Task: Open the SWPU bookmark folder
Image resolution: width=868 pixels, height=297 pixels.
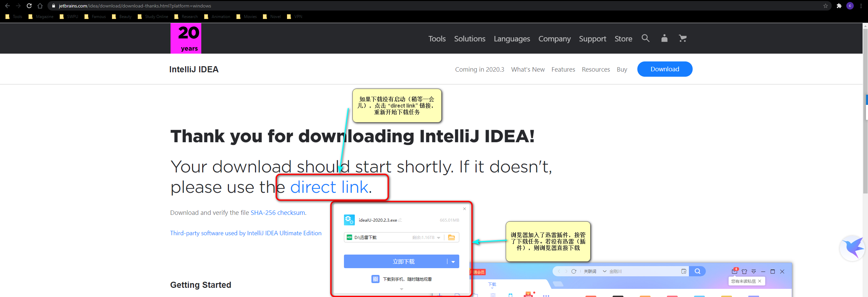Action: tap(69, 17)
